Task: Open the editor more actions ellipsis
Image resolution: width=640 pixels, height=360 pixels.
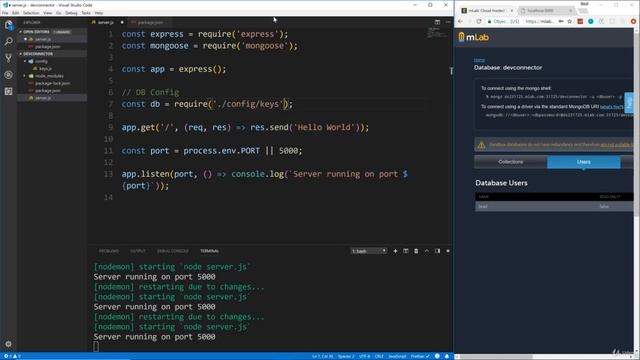Action: 448,22
